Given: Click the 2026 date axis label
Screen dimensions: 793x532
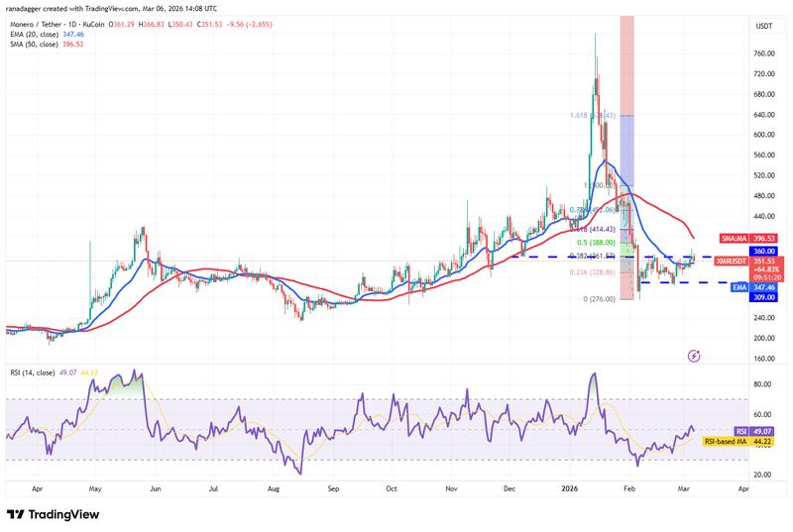Looking at the screenshot, I should click(569, 488).
